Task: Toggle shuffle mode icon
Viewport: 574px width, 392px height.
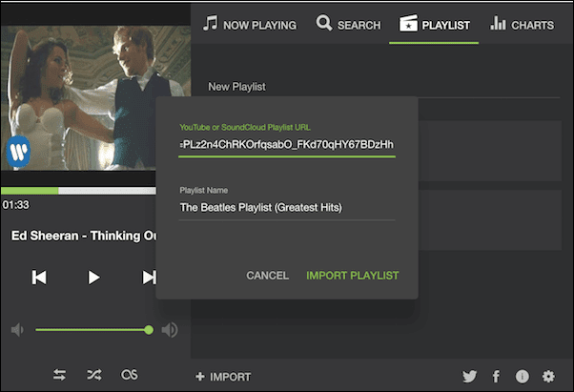Action: click(x=94, y=375)
